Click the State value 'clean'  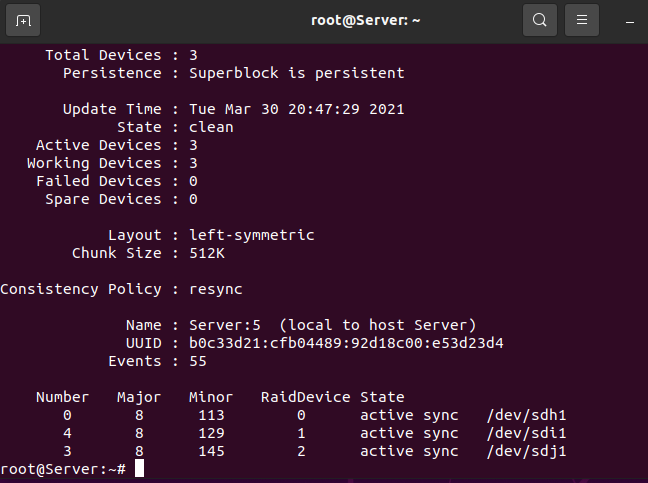pyautogui.click(x=211, y=127)
